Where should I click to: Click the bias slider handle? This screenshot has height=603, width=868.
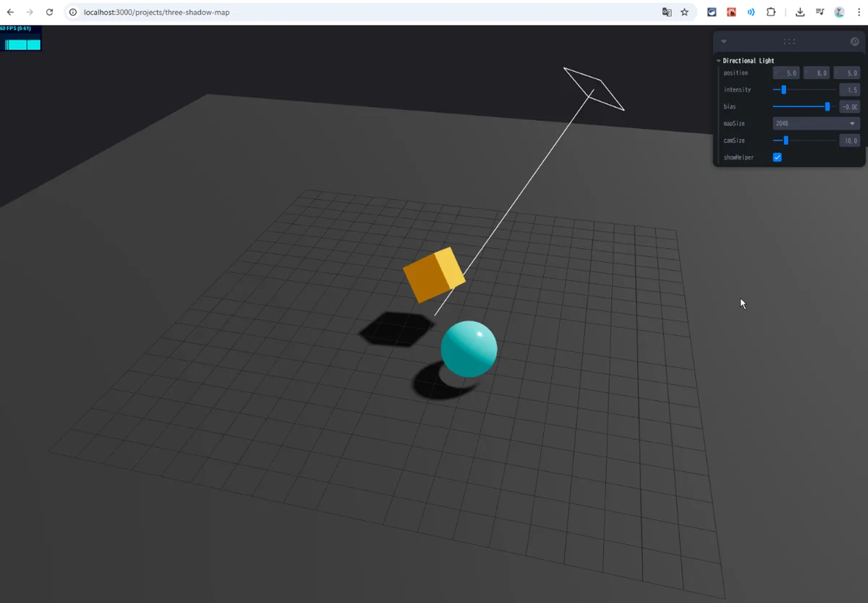827,106
